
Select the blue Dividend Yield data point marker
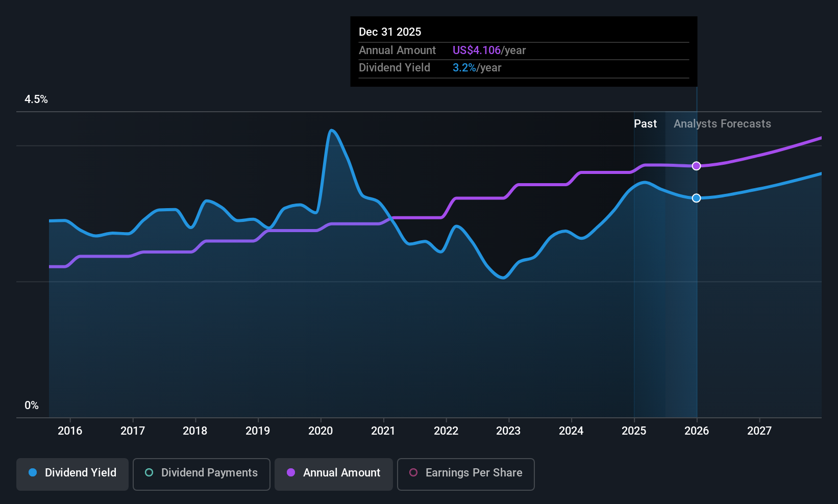click(x=696, y=198)
